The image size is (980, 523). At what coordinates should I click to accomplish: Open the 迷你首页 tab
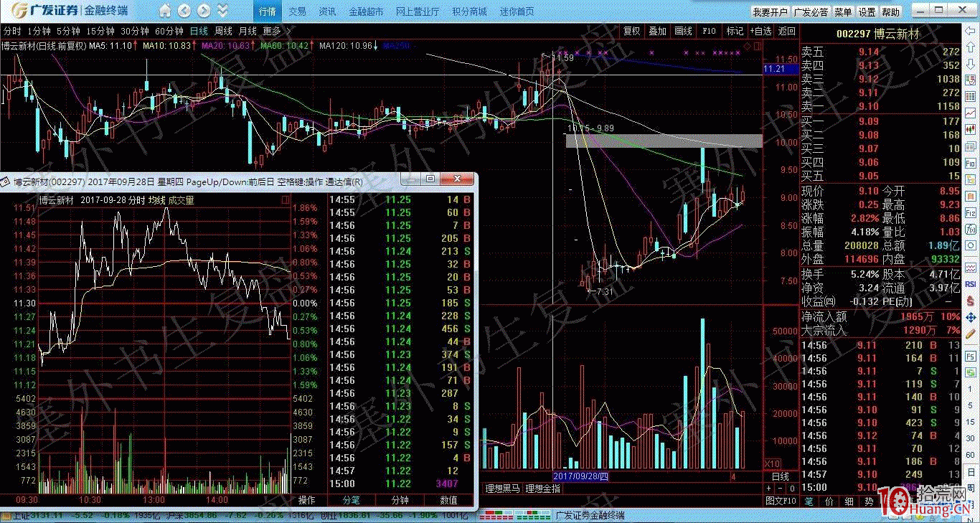(517, 11)
